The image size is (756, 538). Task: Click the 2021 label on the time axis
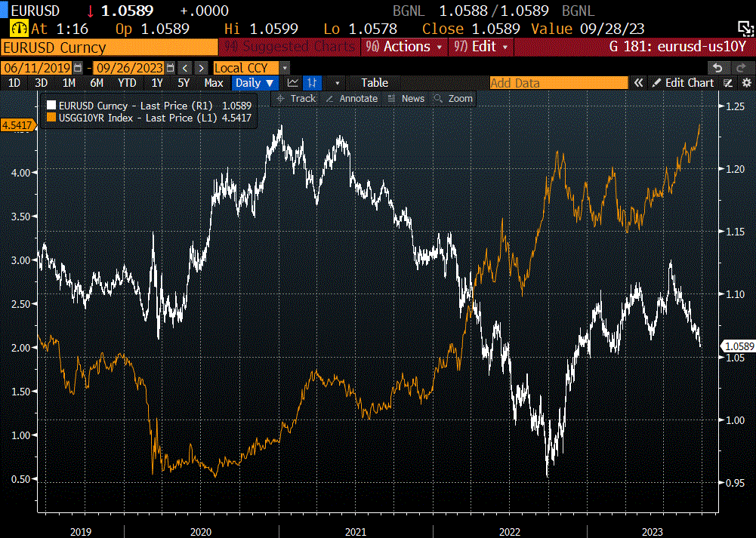355,532
